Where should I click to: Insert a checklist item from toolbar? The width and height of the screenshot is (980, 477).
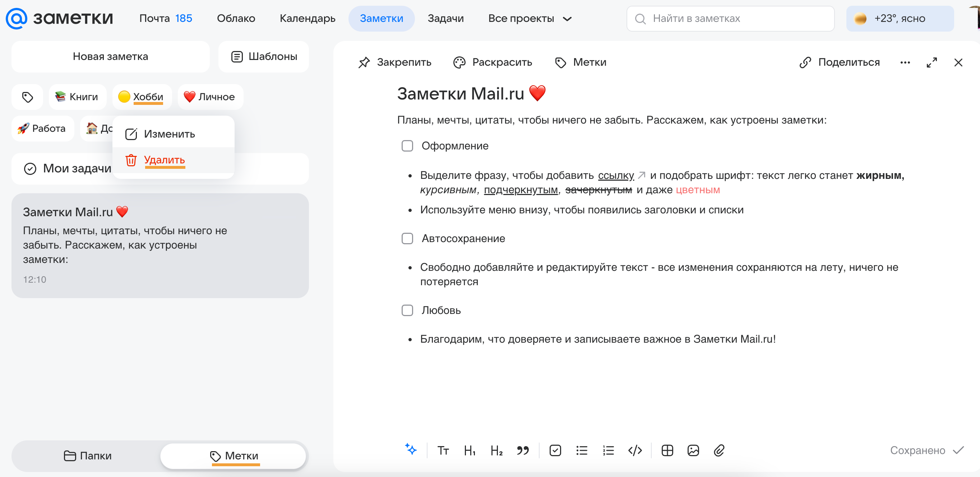(555, 450)
